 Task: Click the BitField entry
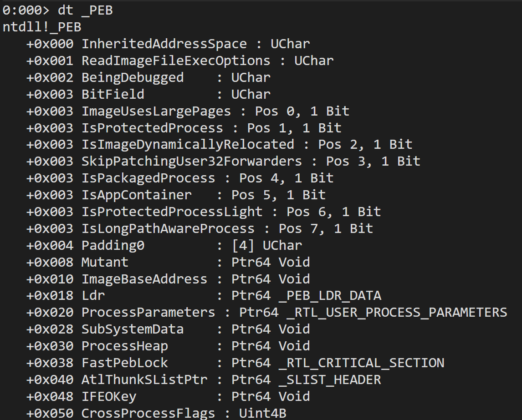click(113, 94)
